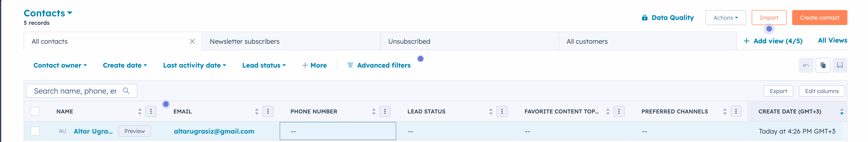Open the Lead Status column options menu
This screenshot has height=142, width=868.
click(502, 111)
